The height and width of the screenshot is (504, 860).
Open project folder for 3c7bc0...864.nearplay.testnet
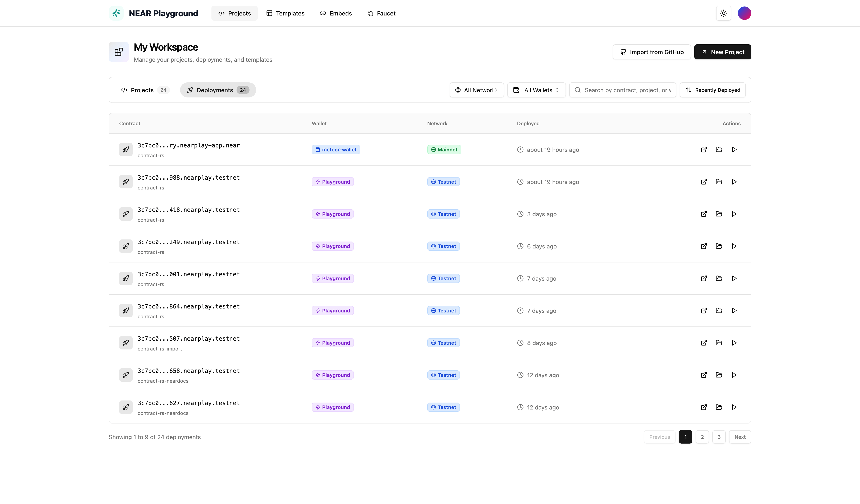[x=719, y=311]
